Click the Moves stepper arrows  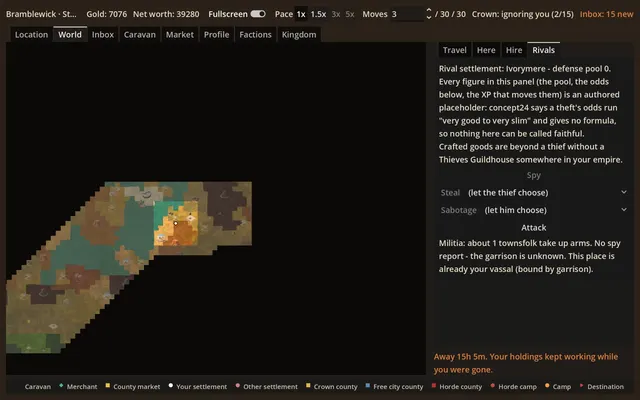(429, 14)
